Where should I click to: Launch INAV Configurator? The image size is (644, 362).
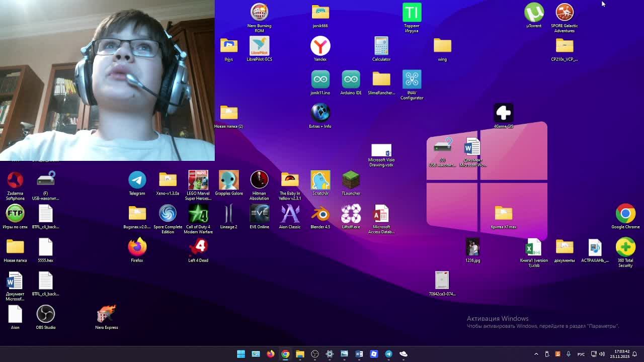(412, 79)
